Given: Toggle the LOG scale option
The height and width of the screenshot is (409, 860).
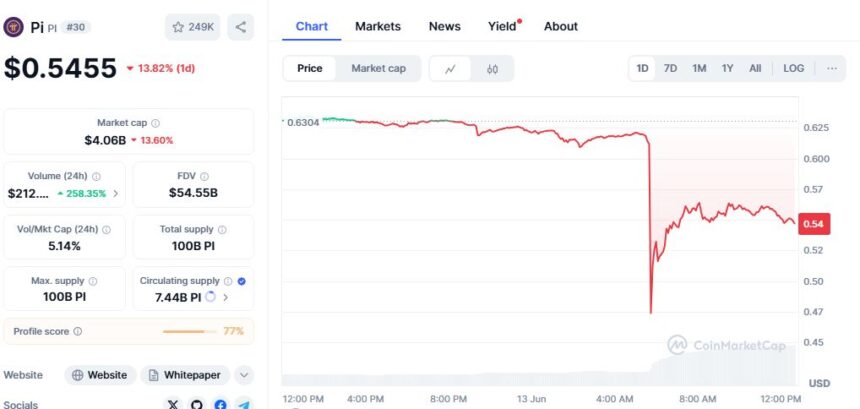Looking at the screenshot, I should click(x=793, y=68).
